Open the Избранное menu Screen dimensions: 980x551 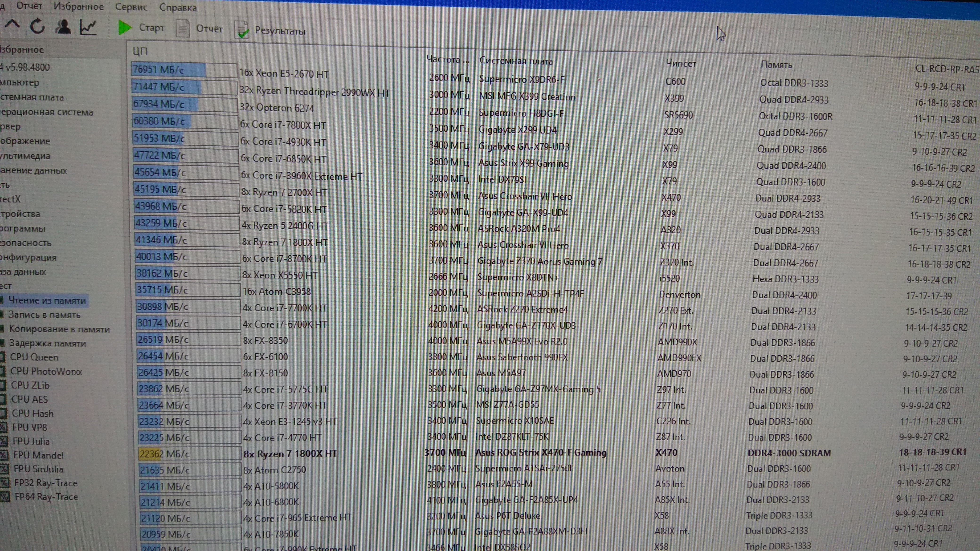(x=78, y=6)
